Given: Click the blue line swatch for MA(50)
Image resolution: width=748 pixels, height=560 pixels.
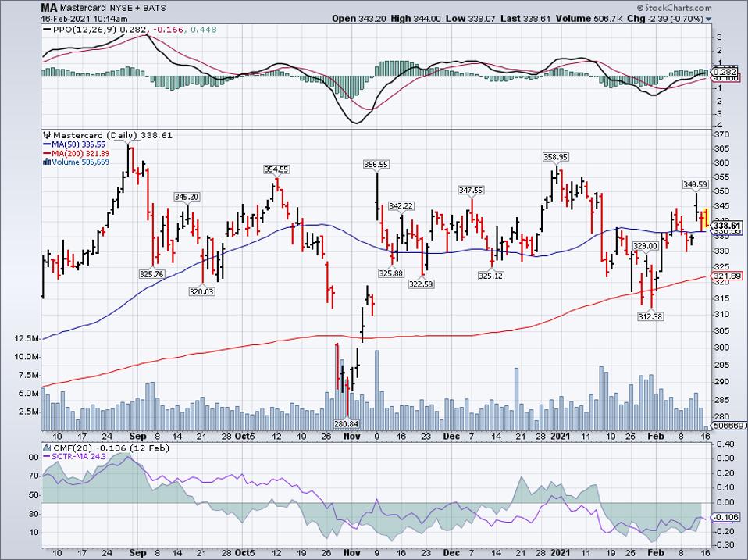Looking at the screenshot, I should (x=46, y=144).
